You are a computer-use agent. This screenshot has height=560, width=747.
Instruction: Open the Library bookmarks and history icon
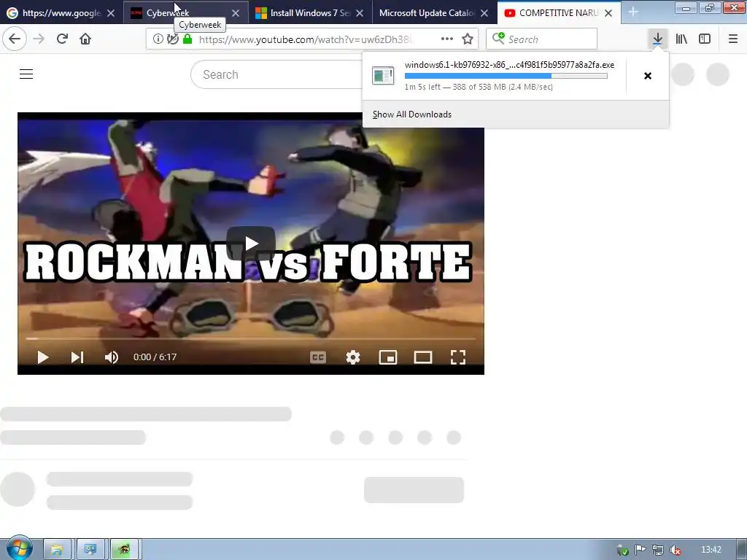coord(681,39)
